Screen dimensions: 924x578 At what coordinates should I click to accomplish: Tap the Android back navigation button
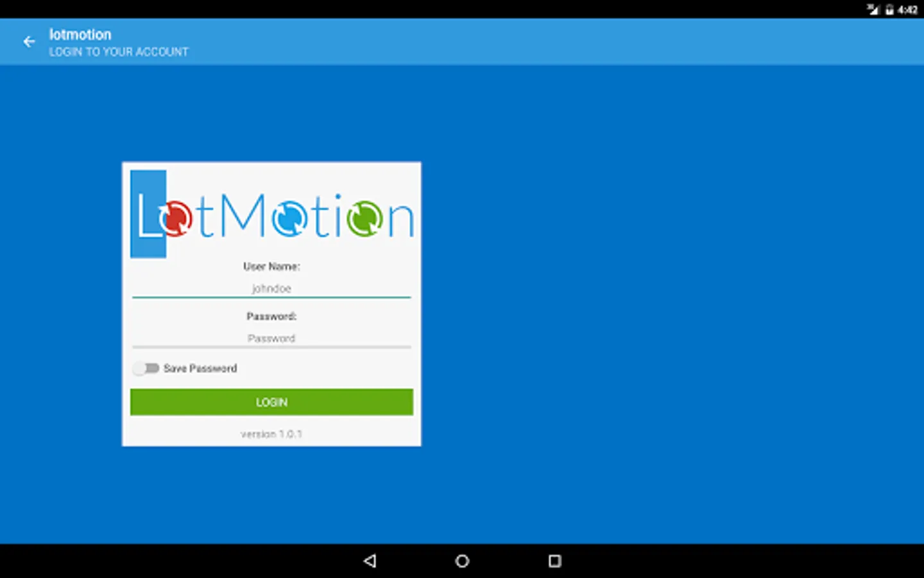(x=370, y=561)
